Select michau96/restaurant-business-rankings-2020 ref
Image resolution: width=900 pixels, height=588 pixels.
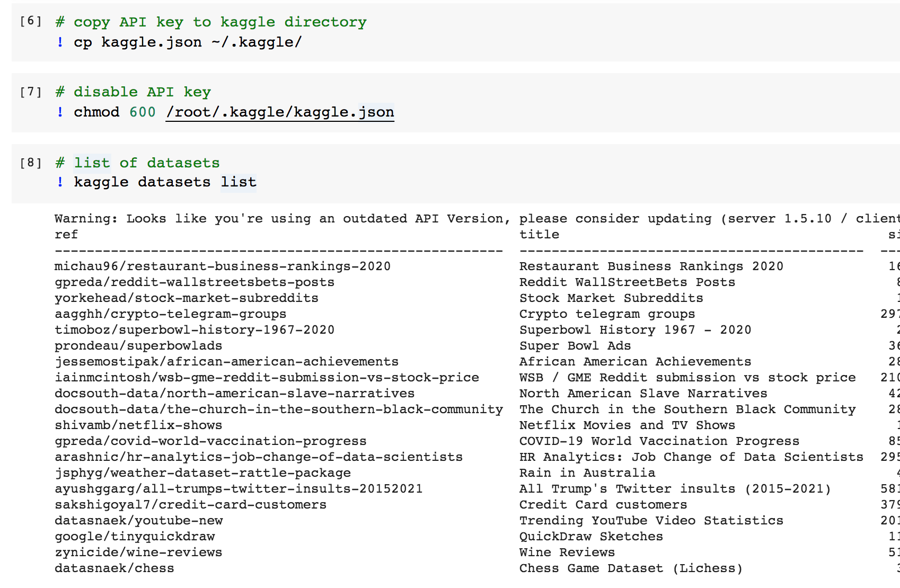tap(223, 266)
